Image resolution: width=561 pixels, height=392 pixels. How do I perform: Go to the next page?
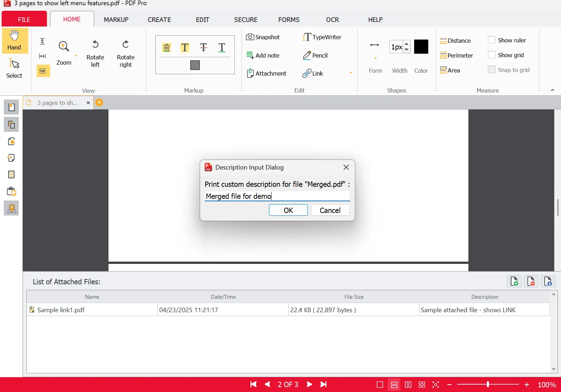(x=309, y=384)
